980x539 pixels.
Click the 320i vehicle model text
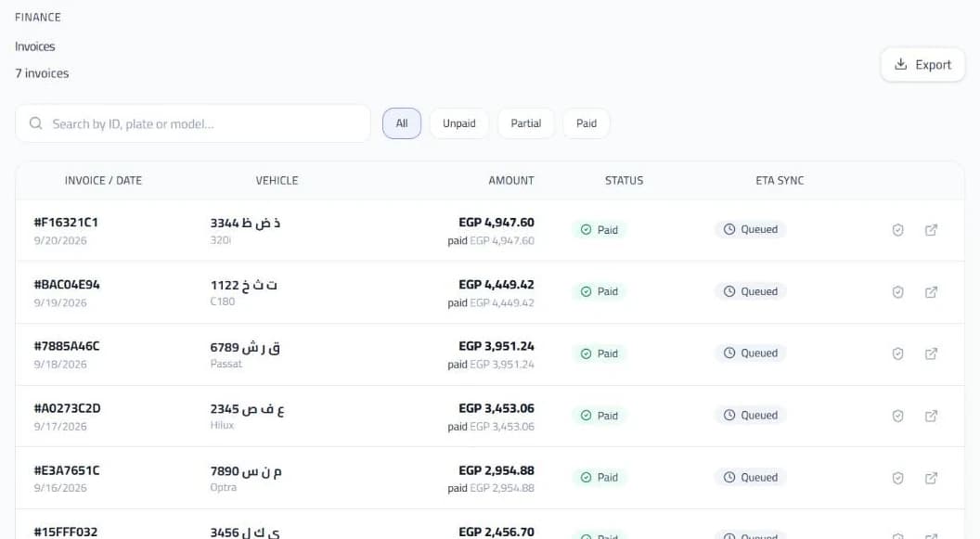point(221,240)
